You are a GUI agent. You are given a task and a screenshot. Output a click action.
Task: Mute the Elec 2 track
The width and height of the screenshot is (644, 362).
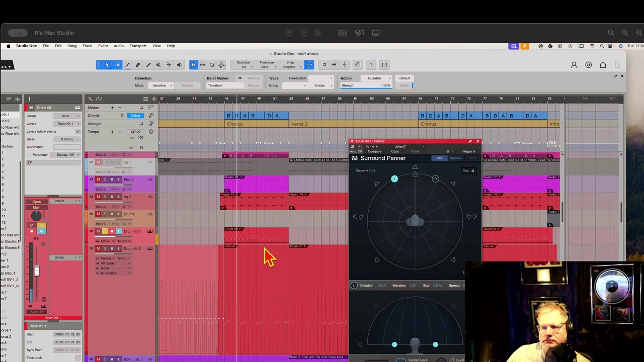click(x=98, y=179)
